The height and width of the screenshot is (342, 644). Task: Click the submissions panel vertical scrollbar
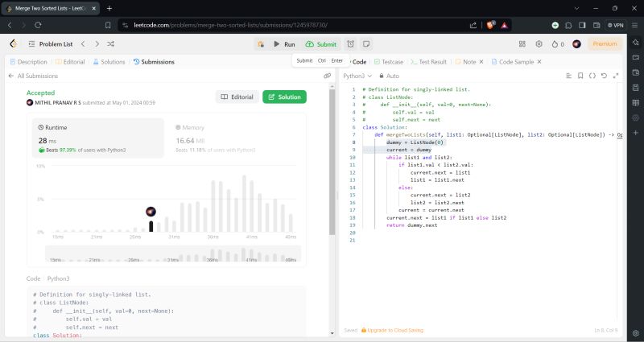[332, 163]
